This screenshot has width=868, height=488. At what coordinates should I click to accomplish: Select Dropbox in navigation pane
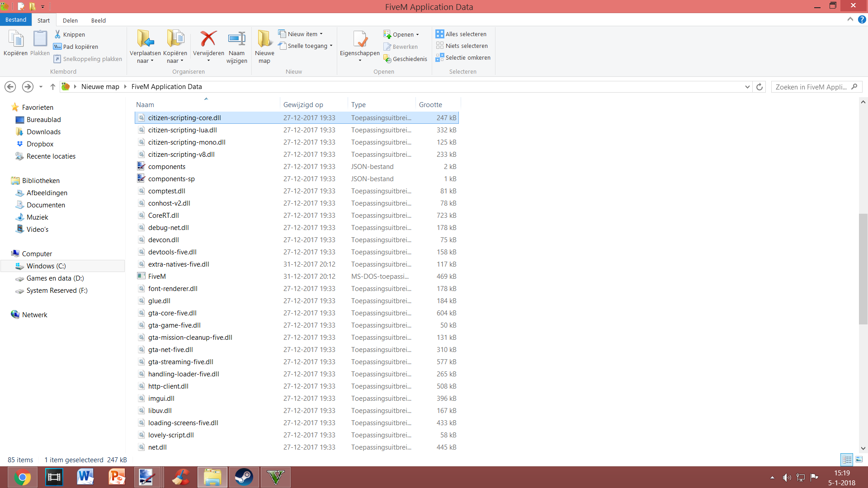40,144
